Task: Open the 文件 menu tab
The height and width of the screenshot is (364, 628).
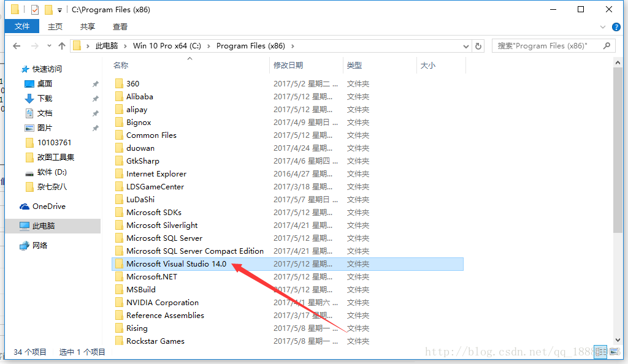Action: [x=22, y=26]
